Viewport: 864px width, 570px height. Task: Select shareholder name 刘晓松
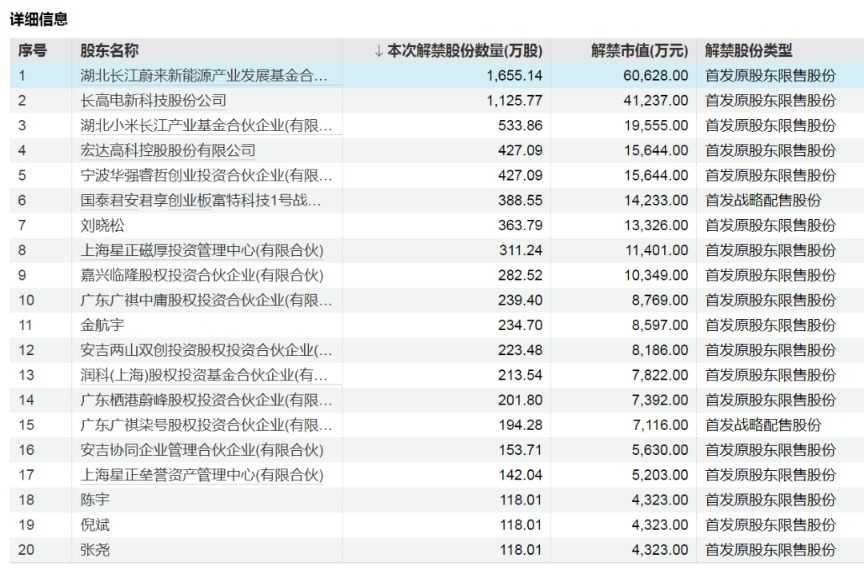point(102,225)
